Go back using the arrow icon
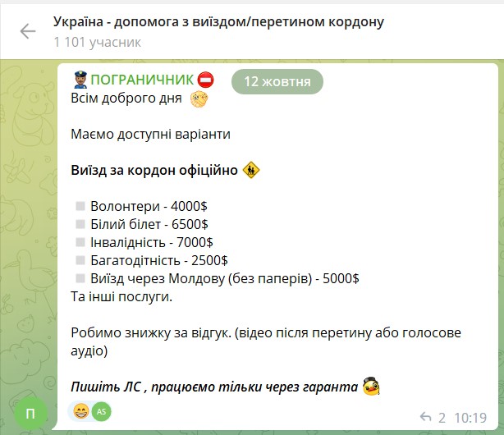 [28, 31]
